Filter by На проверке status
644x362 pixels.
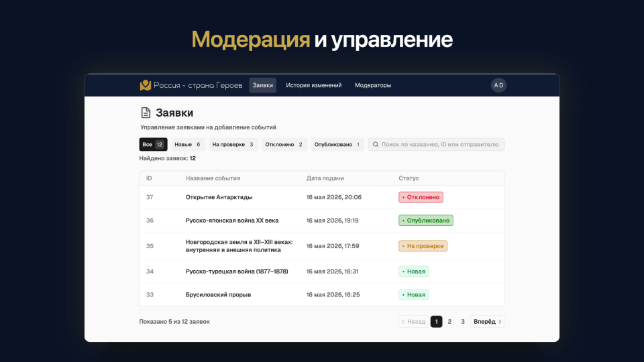pyautogui.click(x=233, y=145)
